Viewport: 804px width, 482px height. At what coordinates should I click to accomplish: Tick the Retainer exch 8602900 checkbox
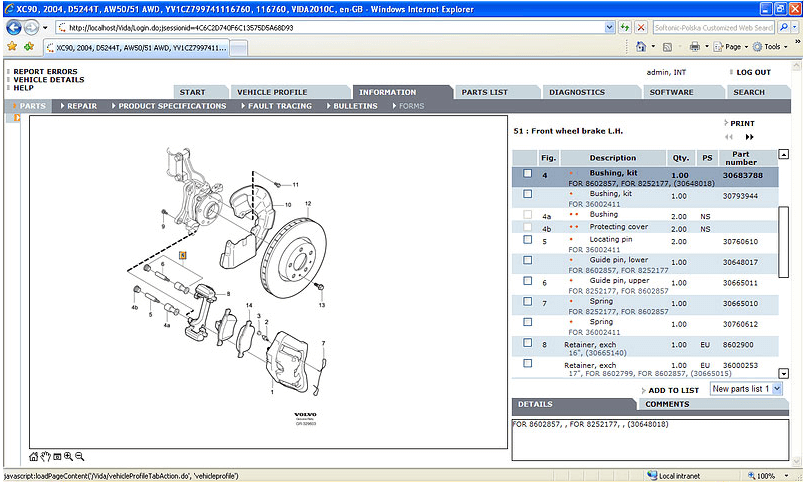click(x=527, y=343)
